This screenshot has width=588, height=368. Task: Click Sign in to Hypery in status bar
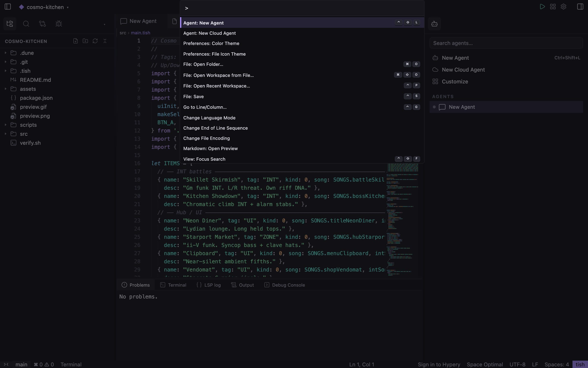[x=439, y=364]
